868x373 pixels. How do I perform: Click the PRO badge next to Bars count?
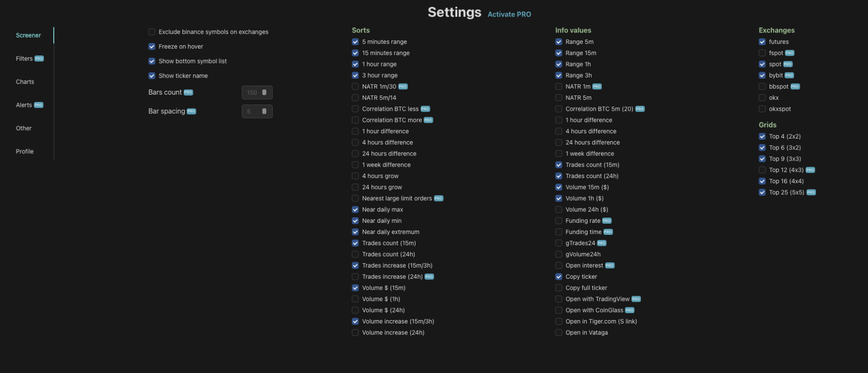coord(188,92)
